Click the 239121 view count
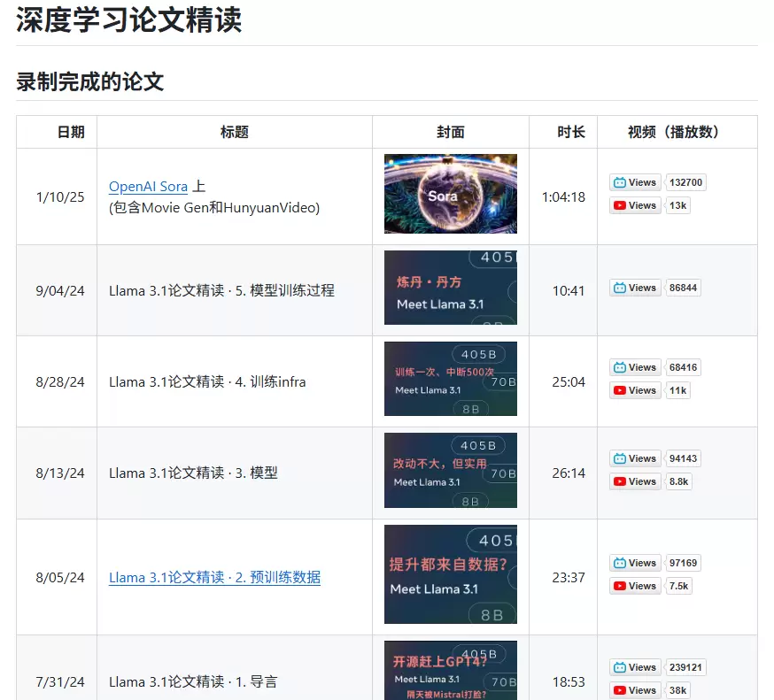This screenshot has height=700, width=774. click(x=685, y=667)
